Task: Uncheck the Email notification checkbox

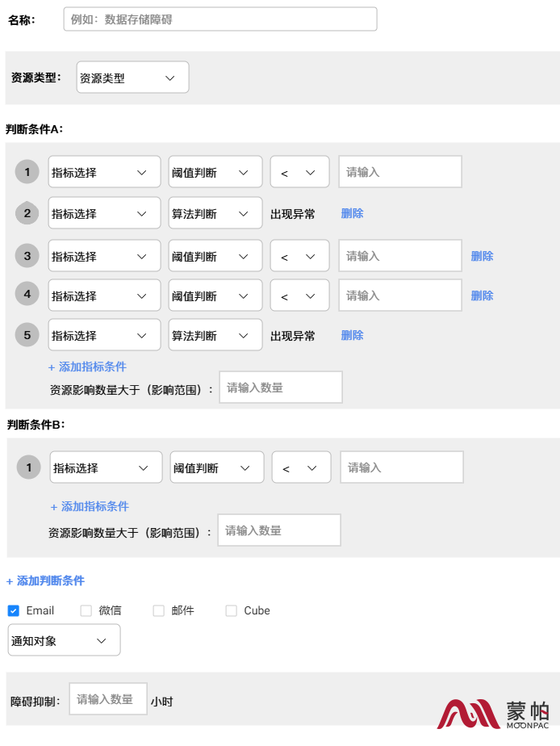Action: (14, 610)
